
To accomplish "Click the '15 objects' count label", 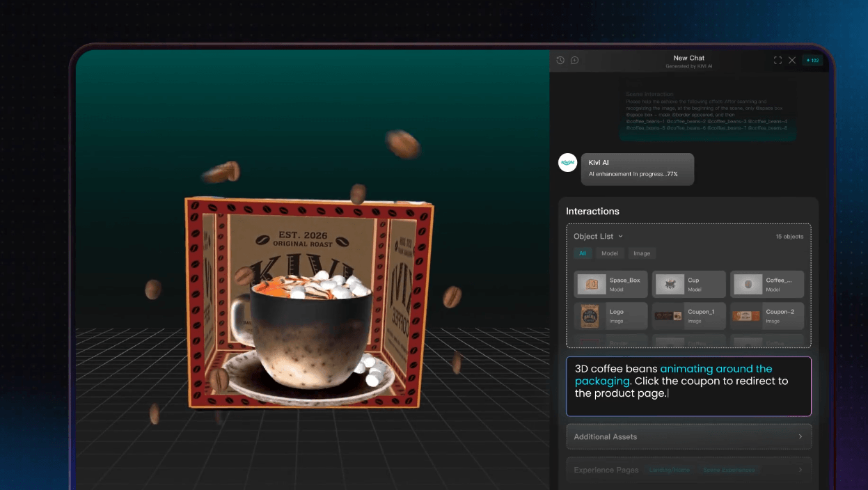I will (x=789, y=237).
